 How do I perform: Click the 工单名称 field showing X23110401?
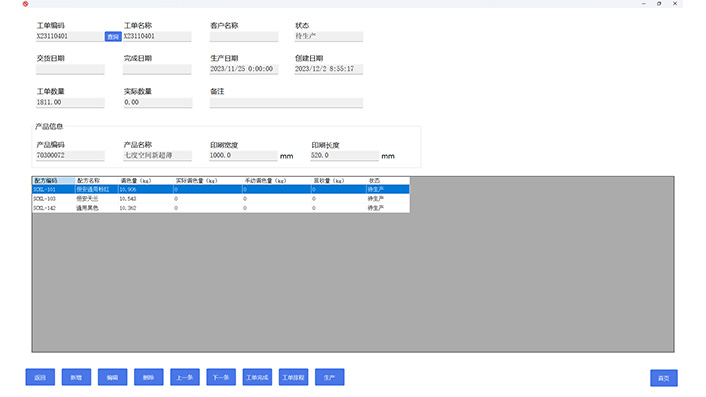tap(157, 36)
